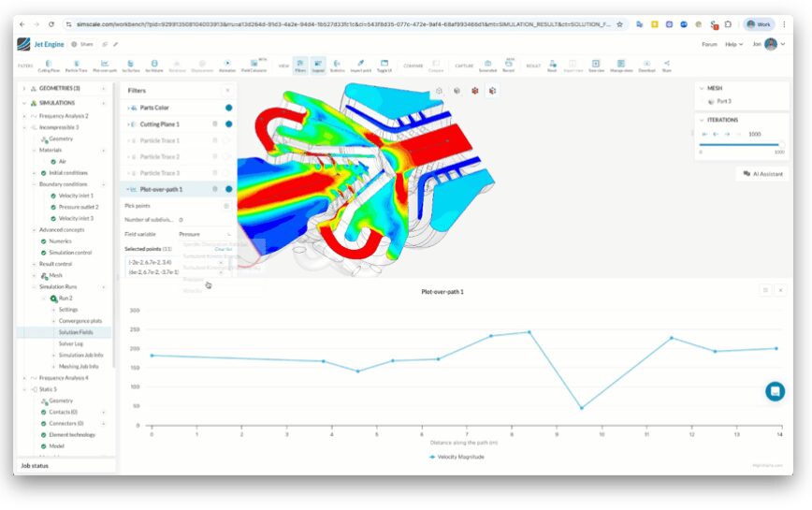Viewport: 812px width, 510px height.
Task: Open the Statistics tool in toolbar
Action: [337, 66]
